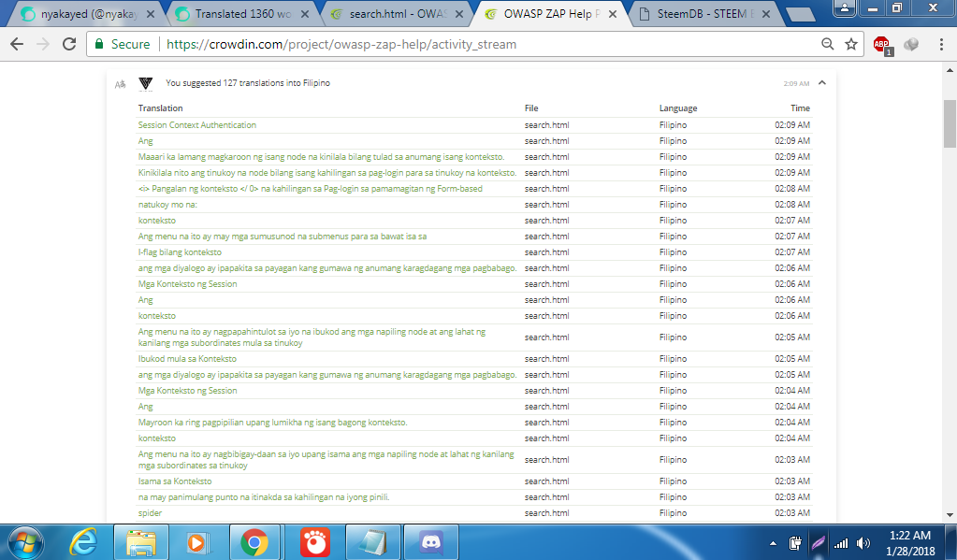The image size is (957, 560).
Task: Click the Chrome profile user icon
Action: (844, 7)
